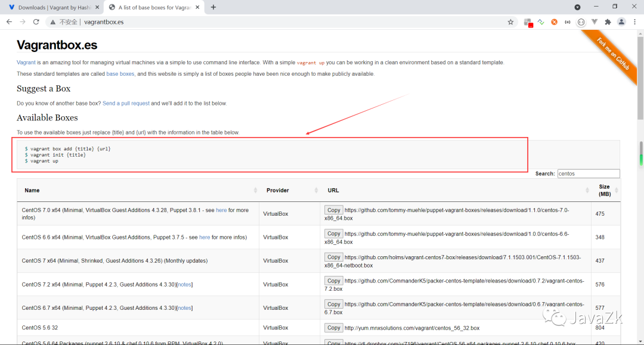This screenshot has height=345, width=644.
Task: Click the centos_56_32.box URL text
Action: [x=412, y=328]
